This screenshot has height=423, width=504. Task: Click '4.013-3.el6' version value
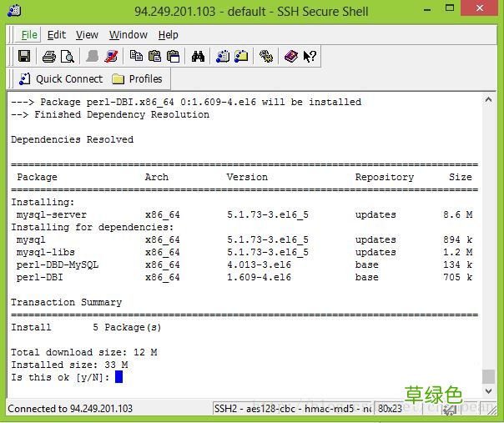coord(259,264)
